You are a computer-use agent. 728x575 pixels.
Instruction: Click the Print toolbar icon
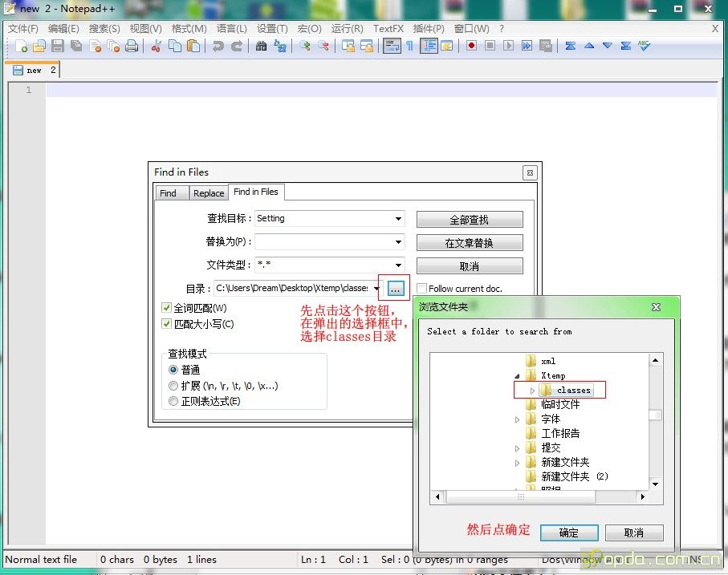132,46
